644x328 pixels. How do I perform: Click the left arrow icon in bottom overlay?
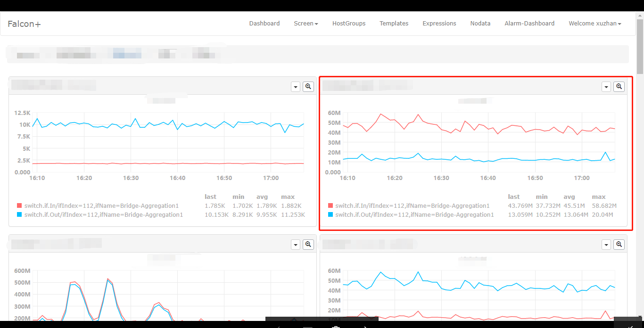tap(278, 327)
